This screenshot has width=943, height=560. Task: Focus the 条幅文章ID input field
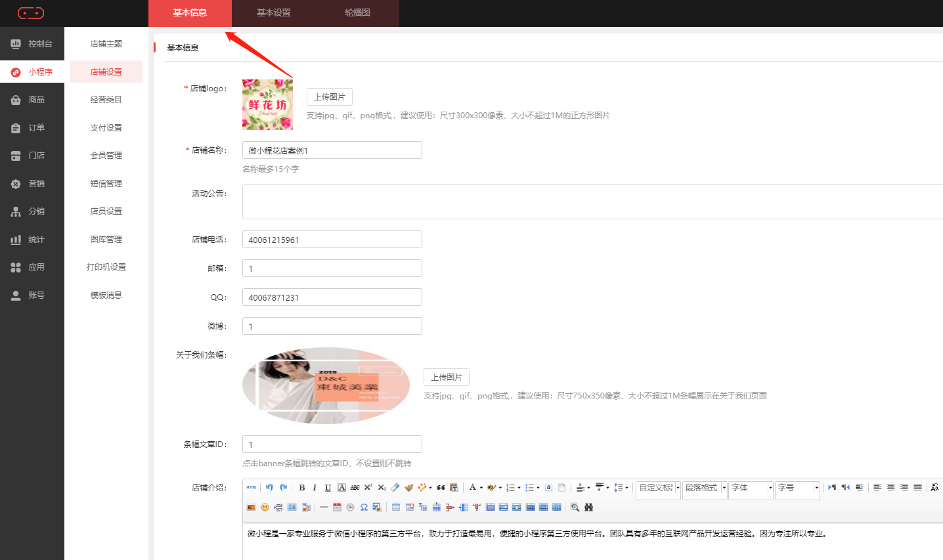(332, 444)
